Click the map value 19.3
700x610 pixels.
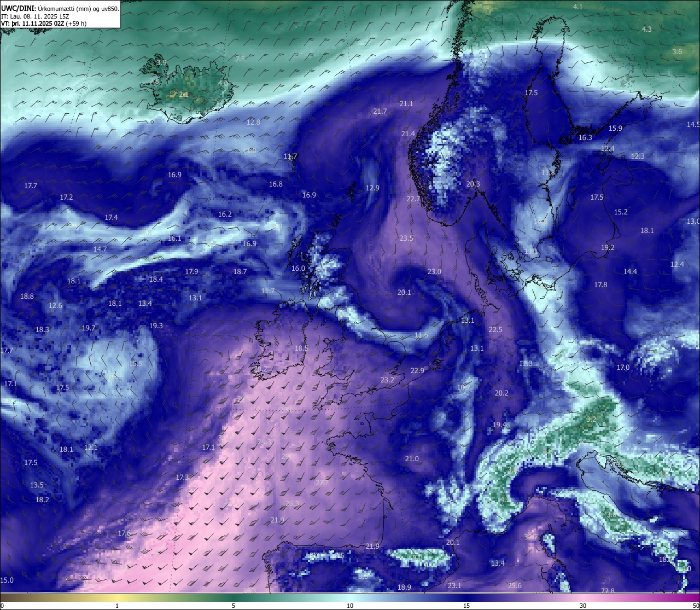156,326
